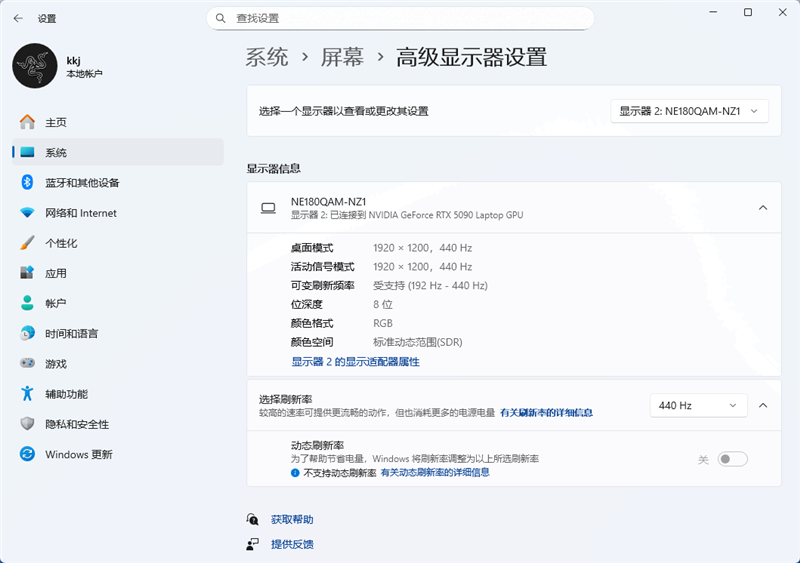
Task: Click the 游戏 gamepad icon
Action: tap(27, 363)
